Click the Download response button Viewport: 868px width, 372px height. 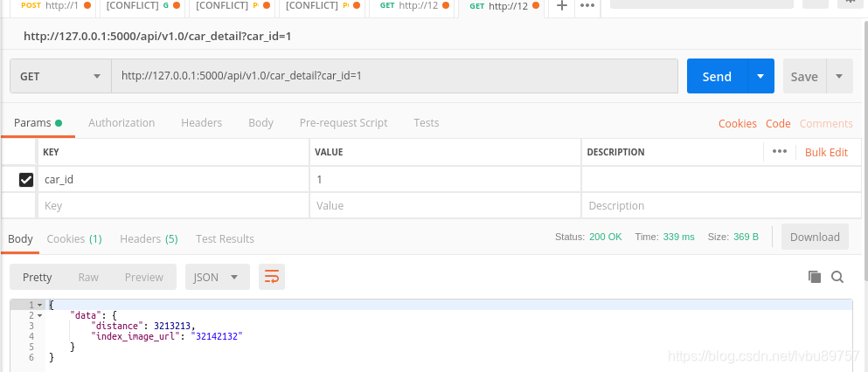815,238
